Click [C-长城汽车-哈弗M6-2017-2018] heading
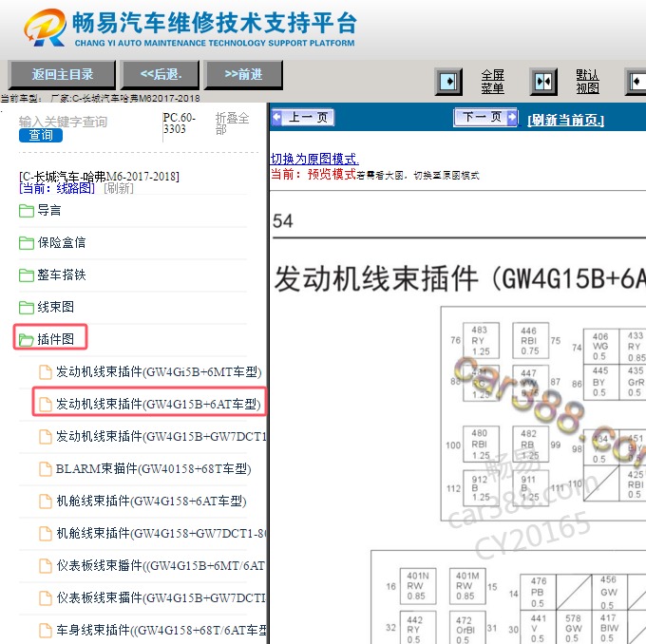 pyautogui.click(x=100, y=177)
